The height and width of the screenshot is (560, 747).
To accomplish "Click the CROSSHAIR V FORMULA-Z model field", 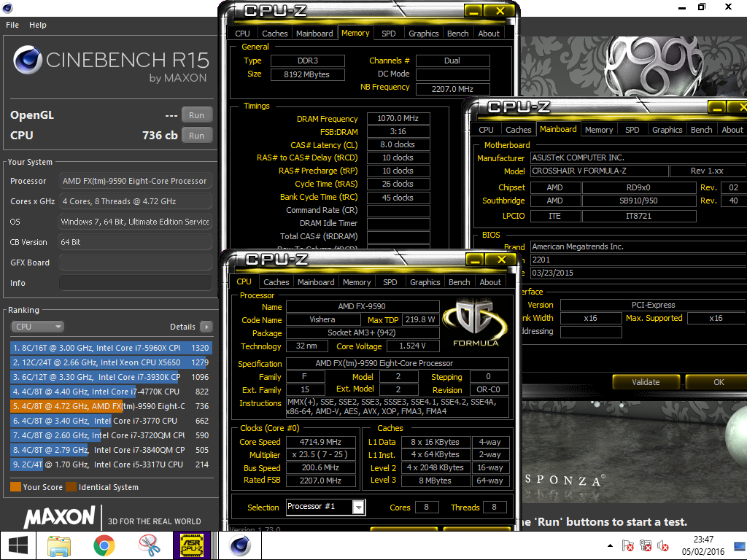I will 600,171.
